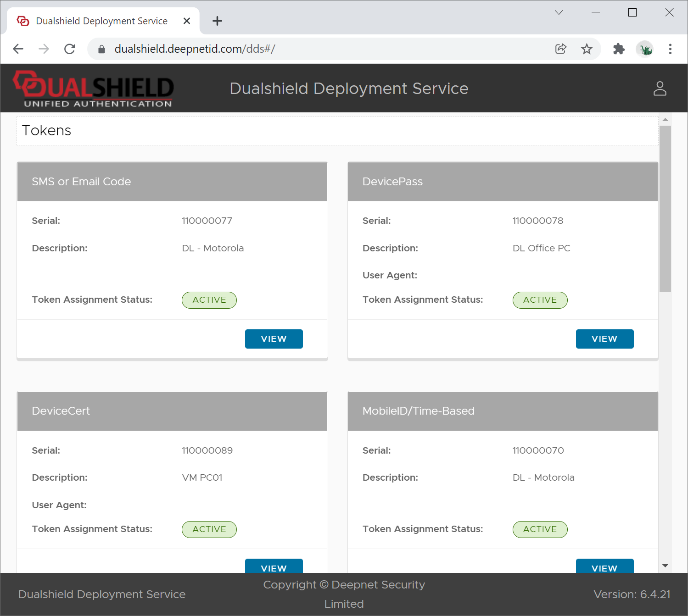
Task: Click the address bar URL field
Action: coord(321,49)
